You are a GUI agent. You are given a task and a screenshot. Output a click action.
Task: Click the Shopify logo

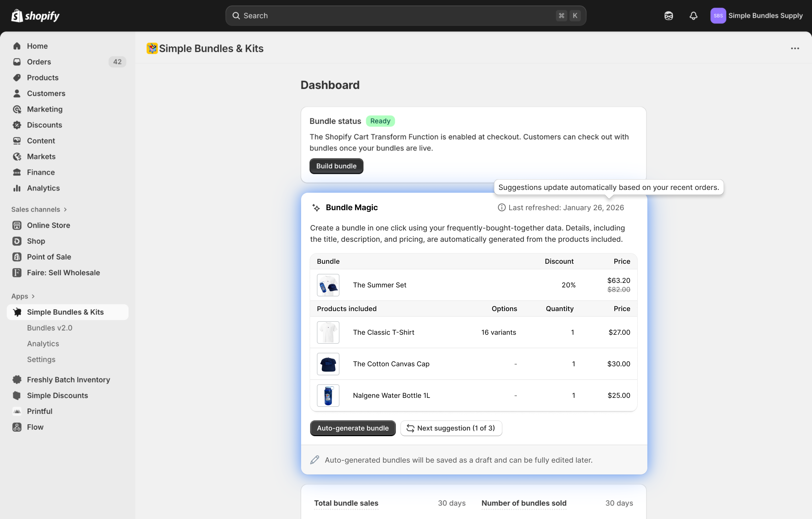pos(35,16)
